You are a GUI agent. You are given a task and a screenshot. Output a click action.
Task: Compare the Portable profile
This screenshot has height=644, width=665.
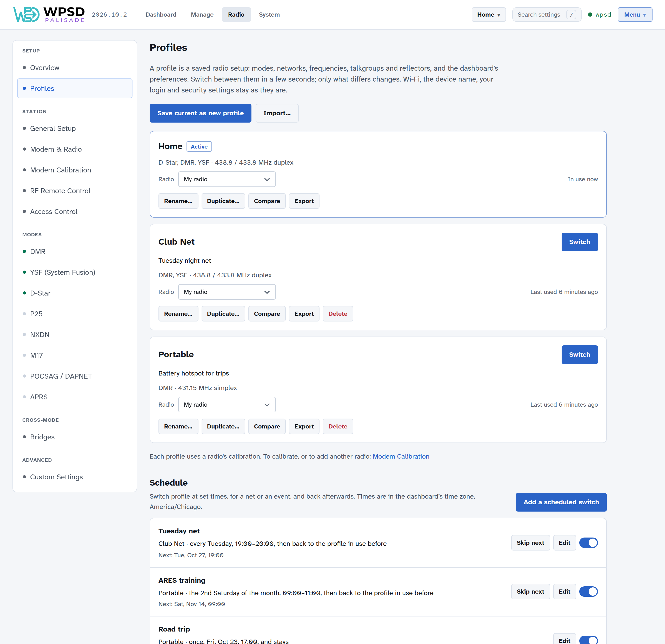[x=267, y=426]
